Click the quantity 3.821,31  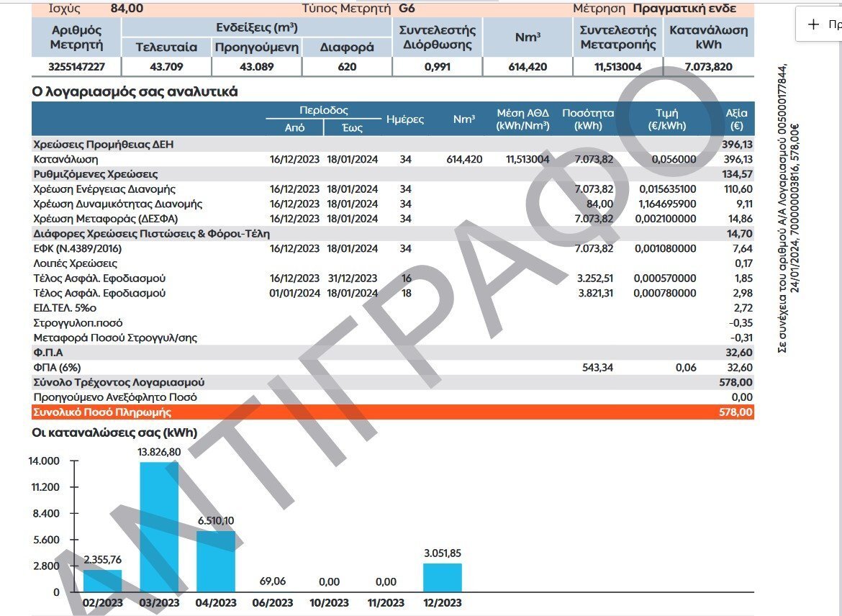595,293
